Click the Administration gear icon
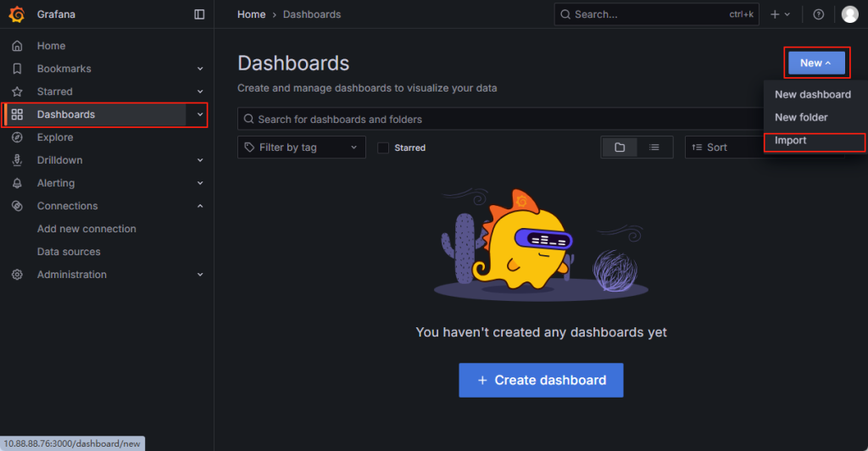 (x=17, y=275)
